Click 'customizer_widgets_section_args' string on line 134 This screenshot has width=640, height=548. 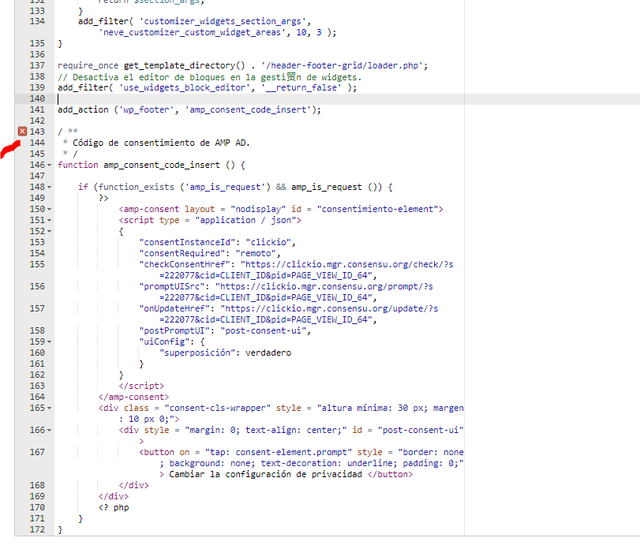(x=224, y=21)
